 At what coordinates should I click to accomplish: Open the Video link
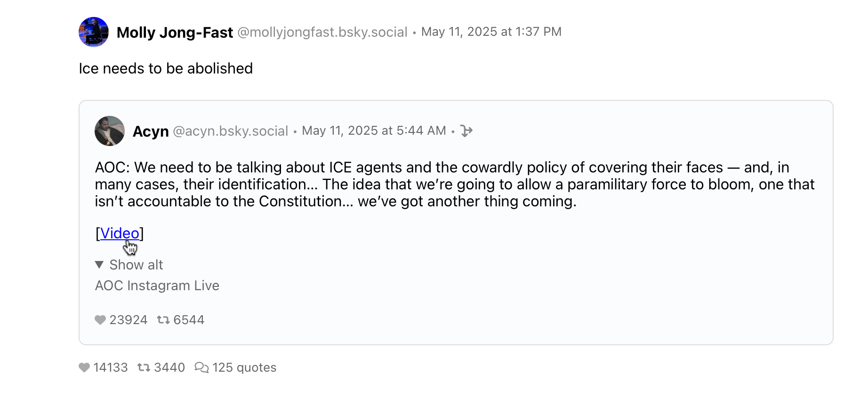click(120, 233)
